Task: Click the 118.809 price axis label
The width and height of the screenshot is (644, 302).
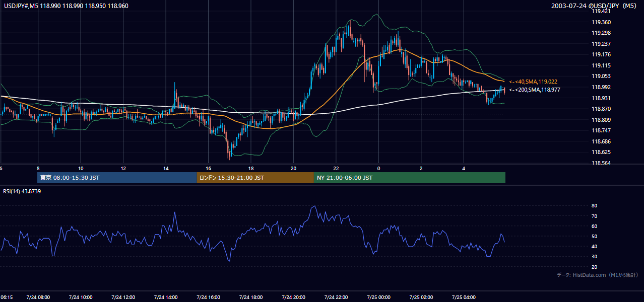Action: click(601, 120)
